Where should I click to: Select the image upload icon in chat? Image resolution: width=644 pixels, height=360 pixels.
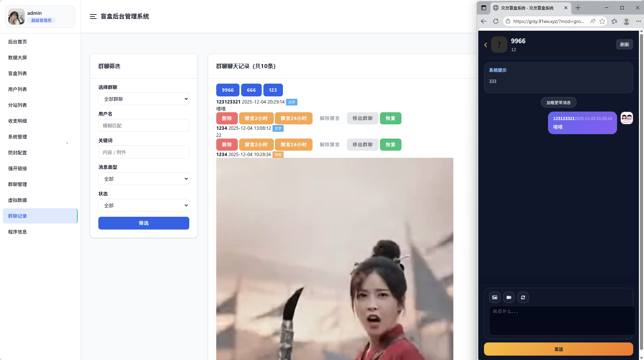click(x=495, y=297)
